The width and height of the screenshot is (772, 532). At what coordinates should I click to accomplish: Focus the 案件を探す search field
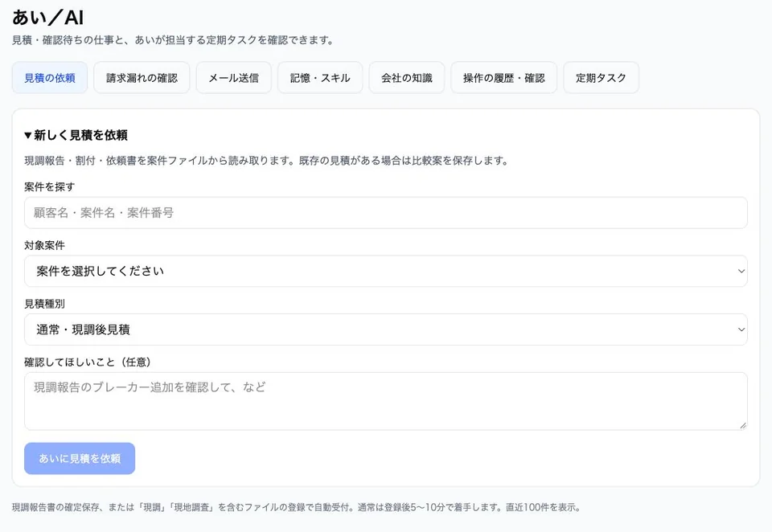pos(386,213)
